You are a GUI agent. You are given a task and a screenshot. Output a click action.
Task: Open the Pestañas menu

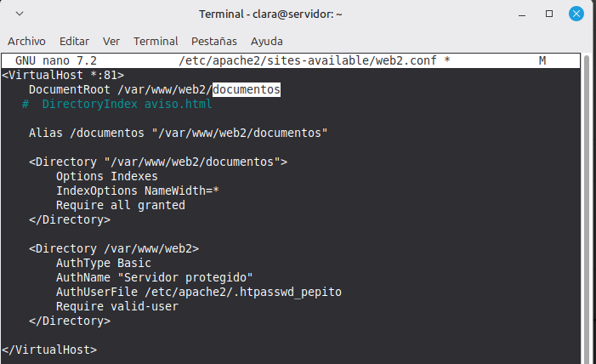coord(214,41)
